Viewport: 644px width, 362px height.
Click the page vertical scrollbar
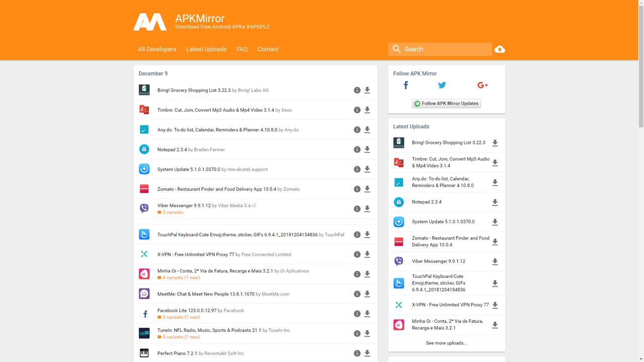pyautogui.click(x=640, y=65)
